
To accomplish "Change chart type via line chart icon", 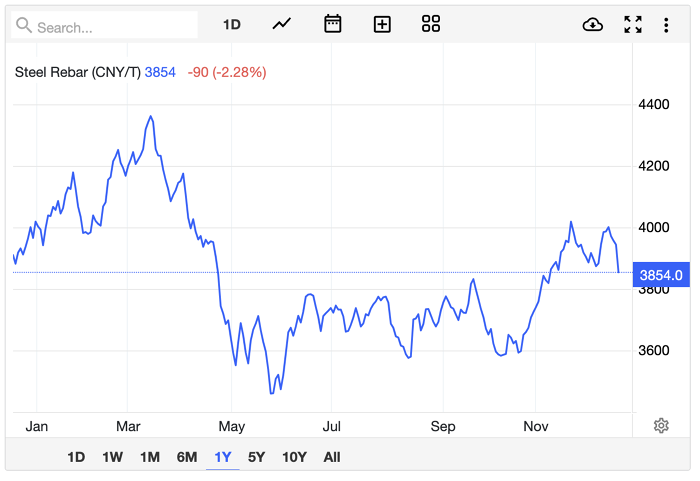I will click(282, 24).
